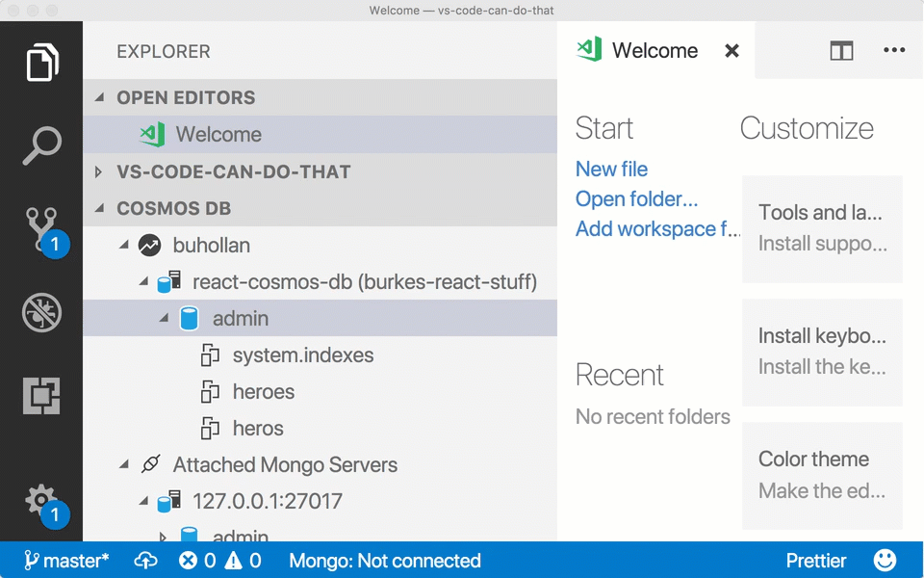The height and width of the screenshot is (578, 924).
Task: Collapse the 127.0.0.1:27017 node
Action: pos(143,501)
